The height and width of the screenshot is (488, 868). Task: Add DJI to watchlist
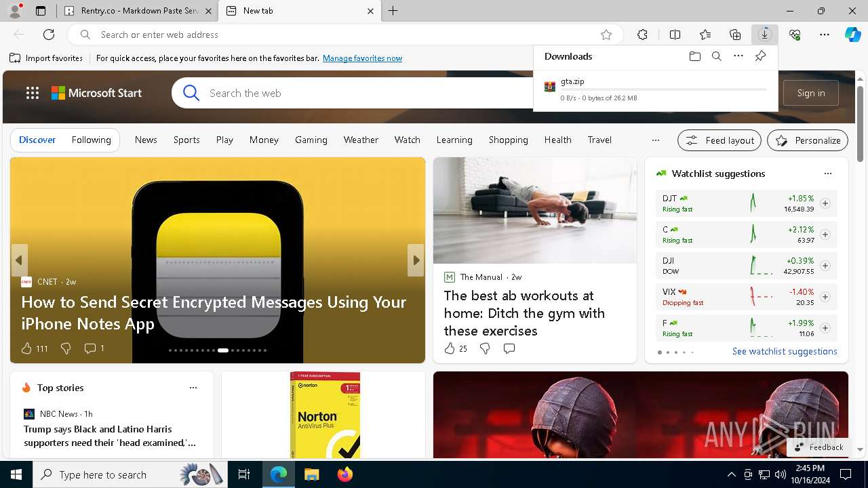825,266
